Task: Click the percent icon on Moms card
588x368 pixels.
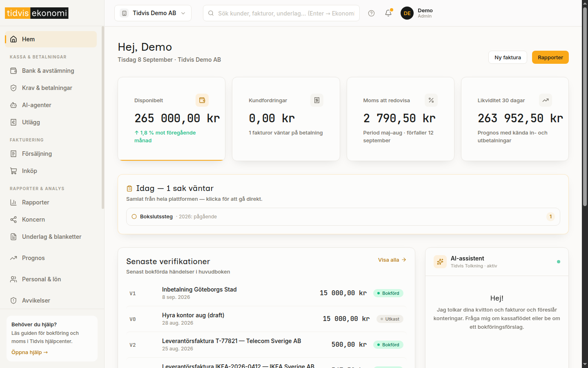Action: (x=431, y=100)
